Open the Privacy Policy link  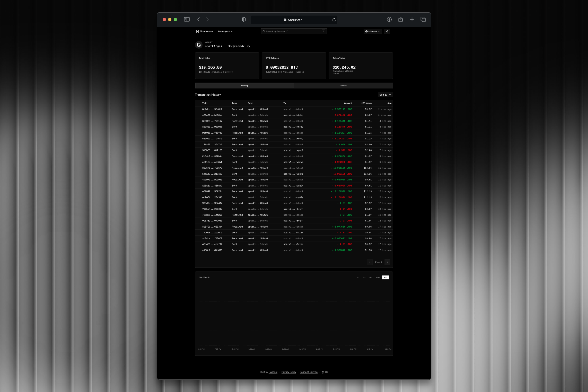tap(288, 372)
